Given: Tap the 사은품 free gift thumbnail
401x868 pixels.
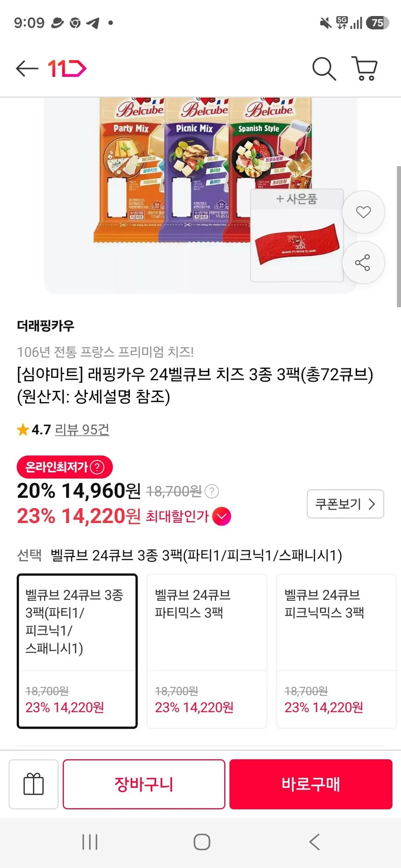Looking at the screenshot, I should tap(297, 236).
